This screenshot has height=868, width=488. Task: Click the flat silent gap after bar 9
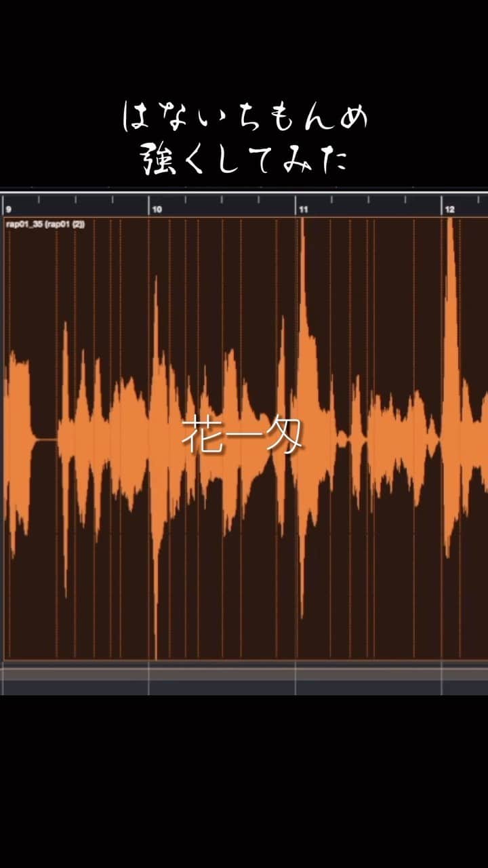point(45,439)
